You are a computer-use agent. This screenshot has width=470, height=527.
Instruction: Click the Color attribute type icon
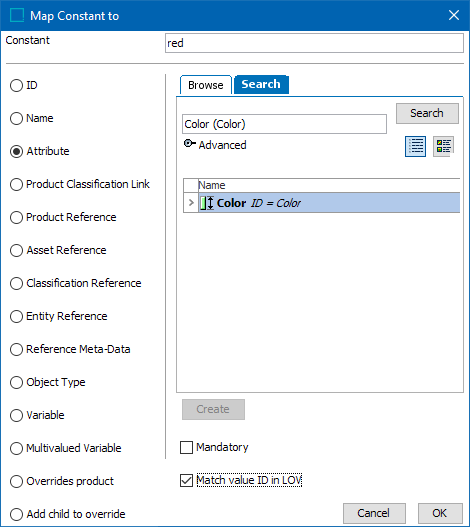coord(207,203)
